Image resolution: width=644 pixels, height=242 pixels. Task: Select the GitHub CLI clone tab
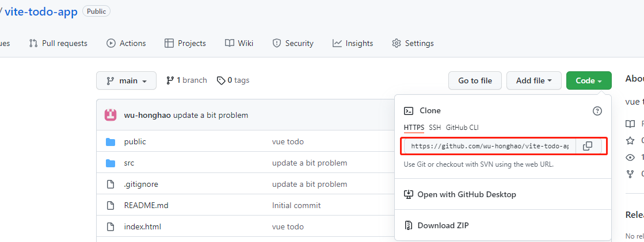(x=462, y=128)
